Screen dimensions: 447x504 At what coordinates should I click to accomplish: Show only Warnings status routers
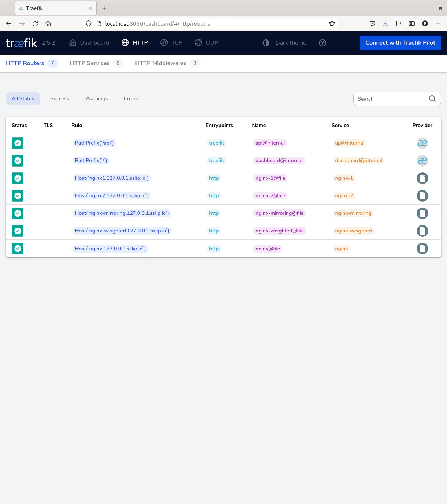click(x=96, y=99)
